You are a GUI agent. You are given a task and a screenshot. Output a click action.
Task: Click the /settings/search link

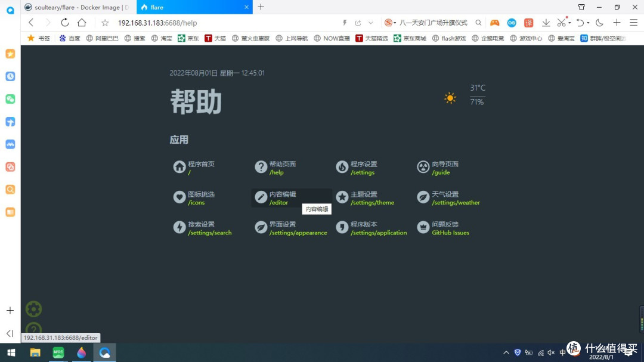tap(210, 233)
